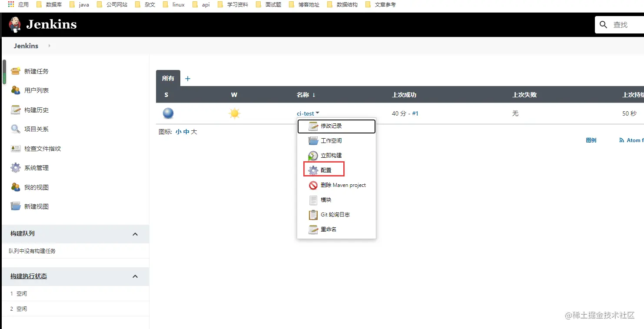Click the 检查文件指纹 icon
The height and width of the screenshot is (329, 644).
[16, 148]
